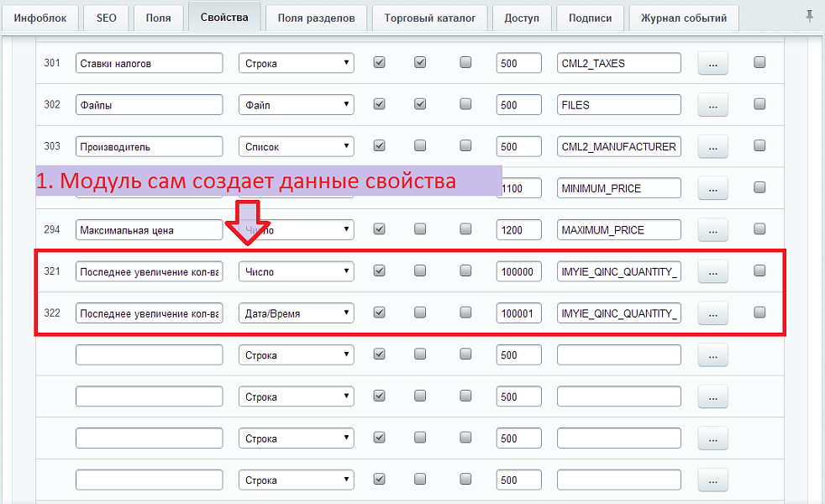
Task: Open settings via "..." button in row 322
Action: coord(712,312)
